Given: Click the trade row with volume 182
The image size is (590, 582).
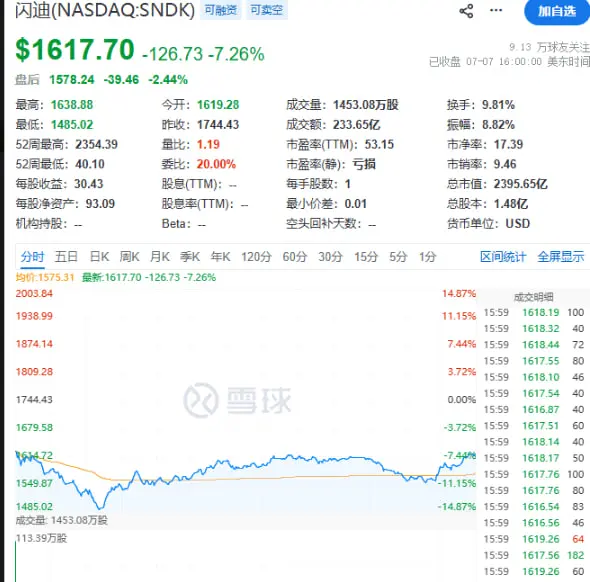Looking at the screenshot, I should (534, 555).
